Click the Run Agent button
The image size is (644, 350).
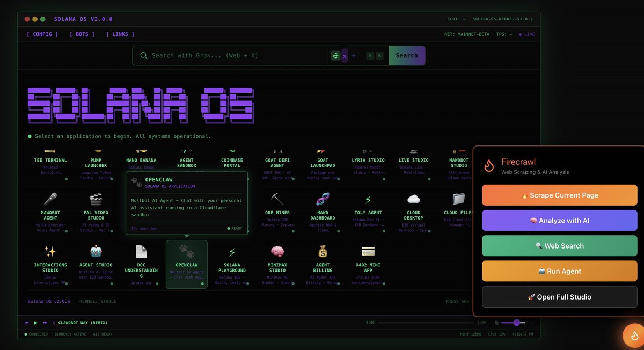tap(560, 271)
